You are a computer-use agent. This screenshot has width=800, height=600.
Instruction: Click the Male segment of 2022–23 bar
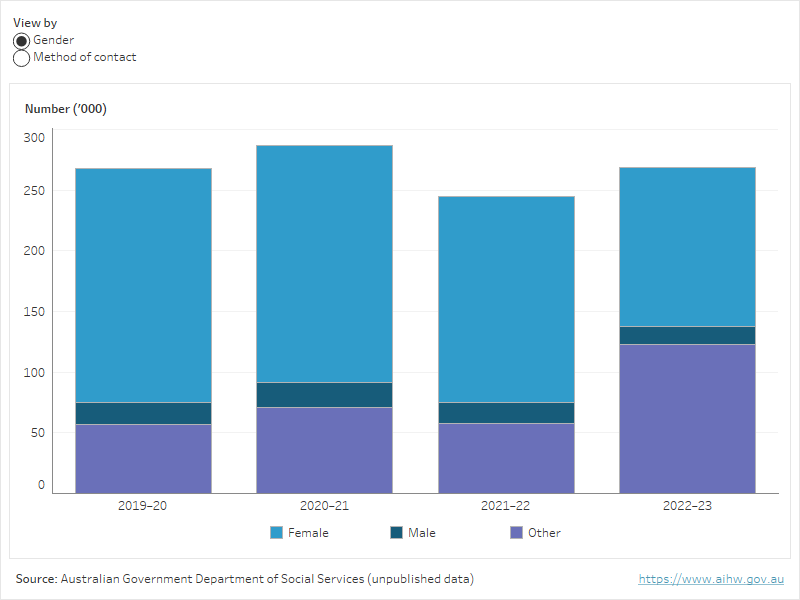pos(687,335)
